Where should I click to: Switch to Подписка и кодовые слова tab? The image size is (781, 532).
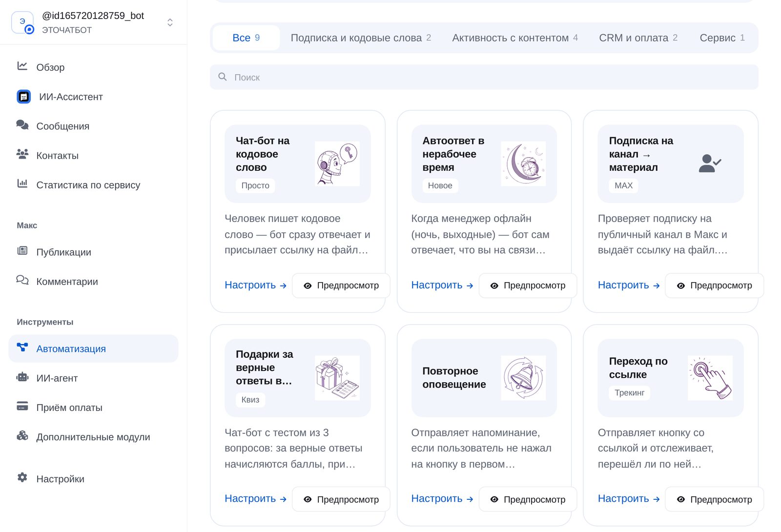[x=361, y=38]
